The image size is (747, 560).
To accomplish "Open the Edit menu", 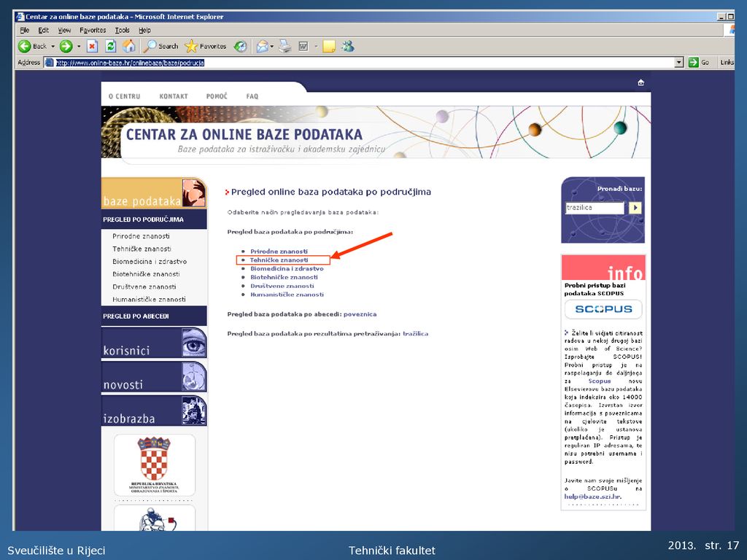I will (x=43, y=30).
